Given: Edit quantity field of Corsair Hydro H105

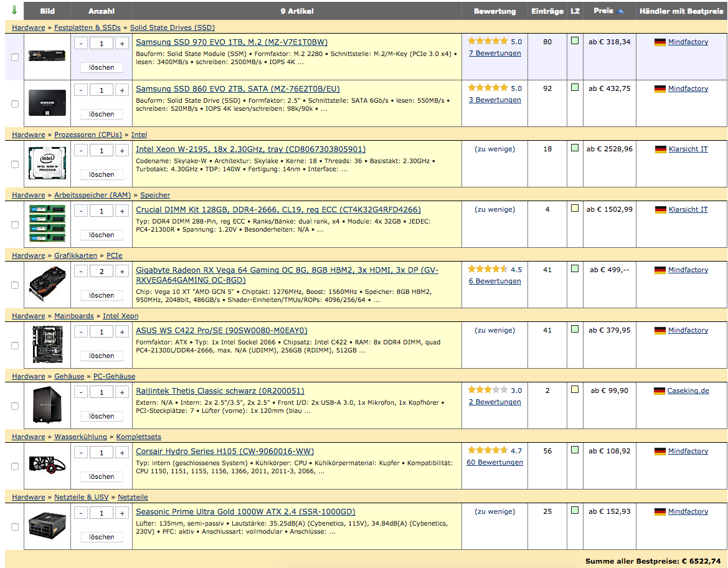Looking at the screenshot, I should (102, 453).
